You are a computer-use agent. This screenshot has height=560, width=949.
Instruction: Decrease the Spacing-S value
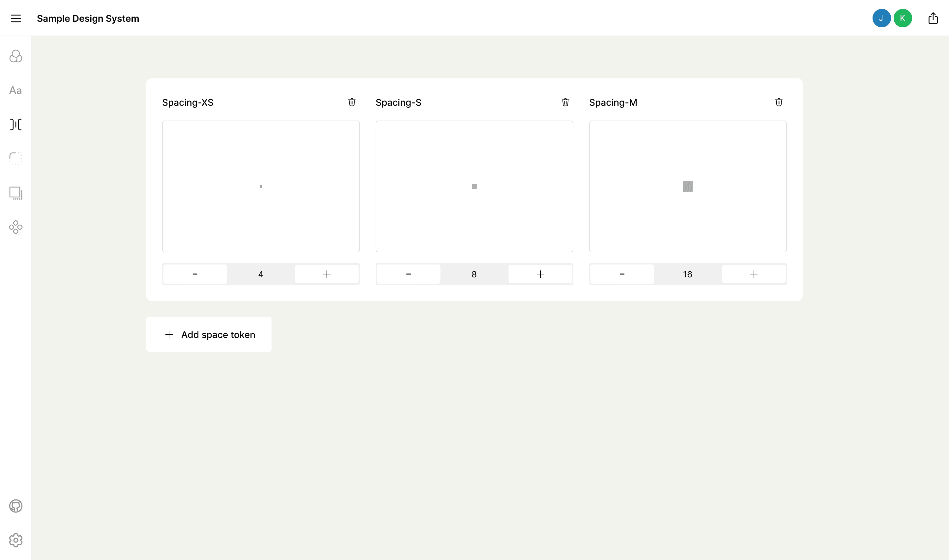[x=408, y=274]
